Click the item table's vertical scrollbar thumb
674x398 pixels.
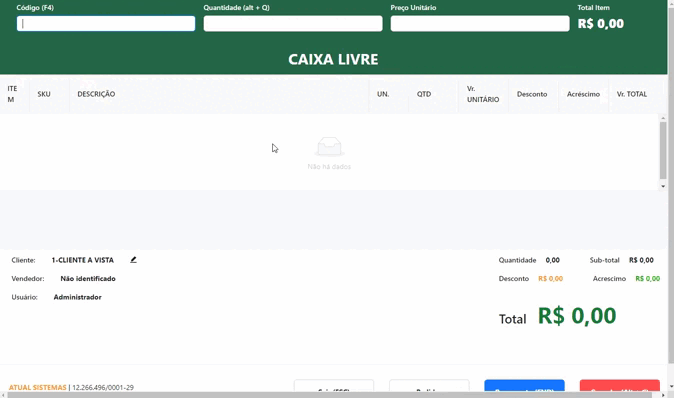pyautogui.click(x=663, y=150)
